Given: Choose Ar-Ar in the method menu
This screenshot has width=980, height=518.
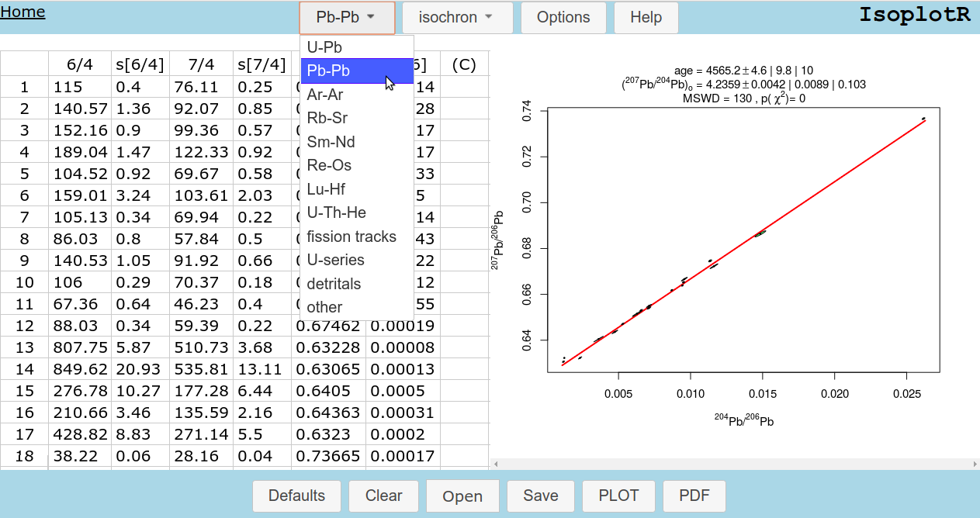Looking at the screenshot, I should point(324,95).
